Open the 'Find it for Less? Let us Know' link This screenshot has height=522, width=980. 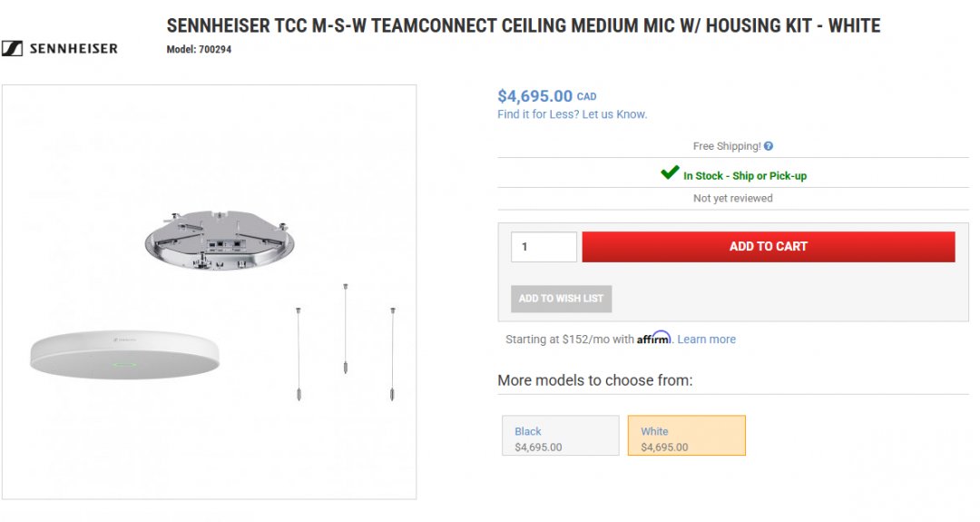pos(572,114)
